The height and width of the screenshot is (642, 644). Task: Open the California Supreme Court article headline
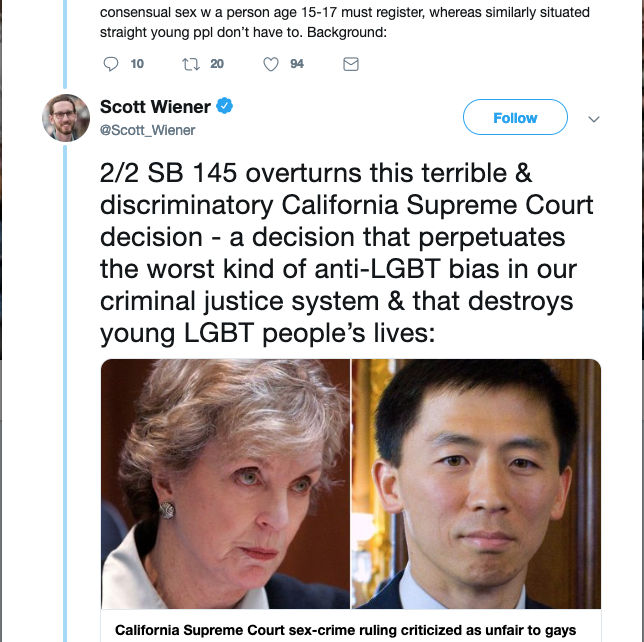tap(345, 630)
